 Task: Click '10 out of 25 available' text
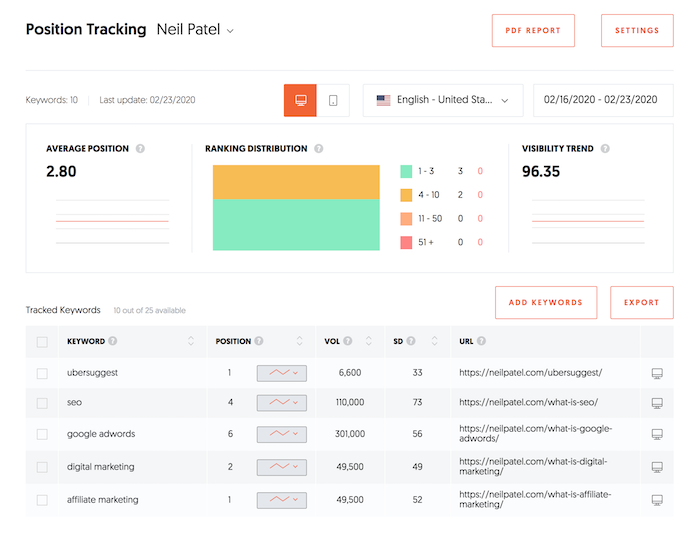tap(150, 310)
